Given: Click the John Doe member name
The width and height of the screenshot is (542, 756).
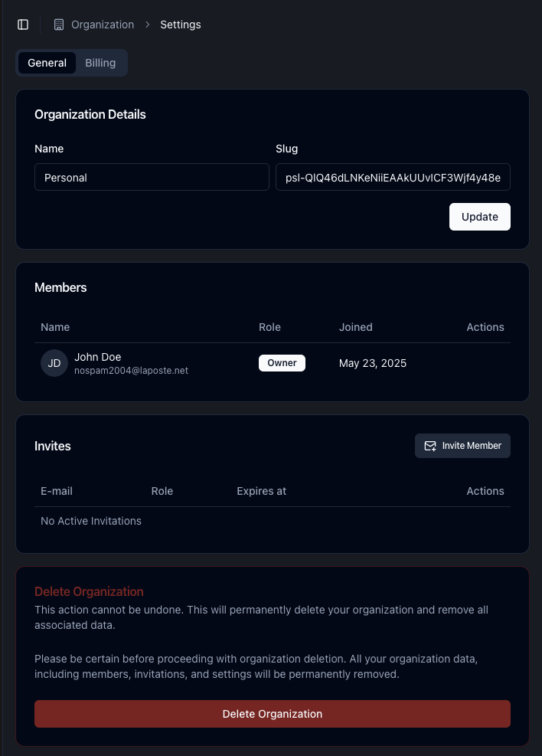Looking at the screenshot, I should click(x=98, y=357).
